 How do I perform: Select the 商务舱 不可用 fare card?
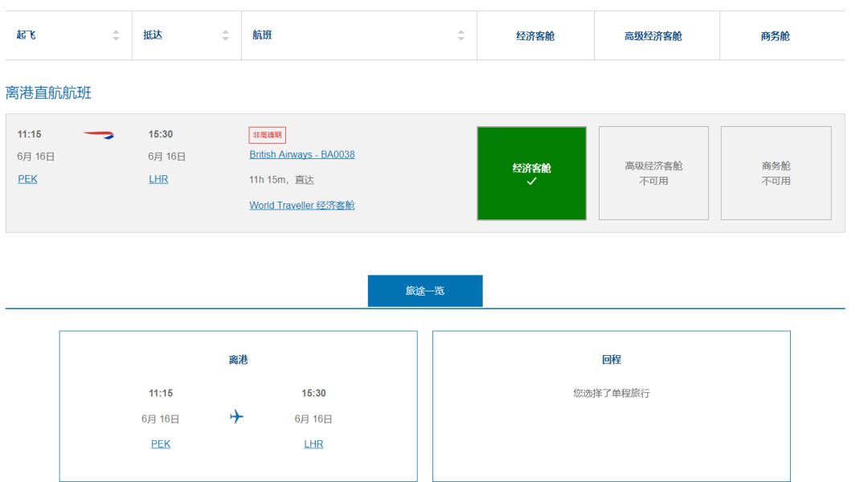(x=776, y=172)
